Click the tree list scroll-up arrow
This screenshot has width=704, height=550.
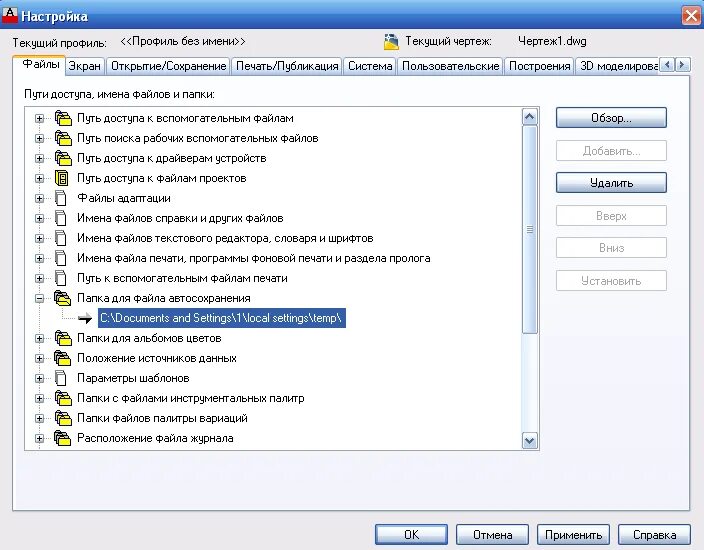click(530, 117)
